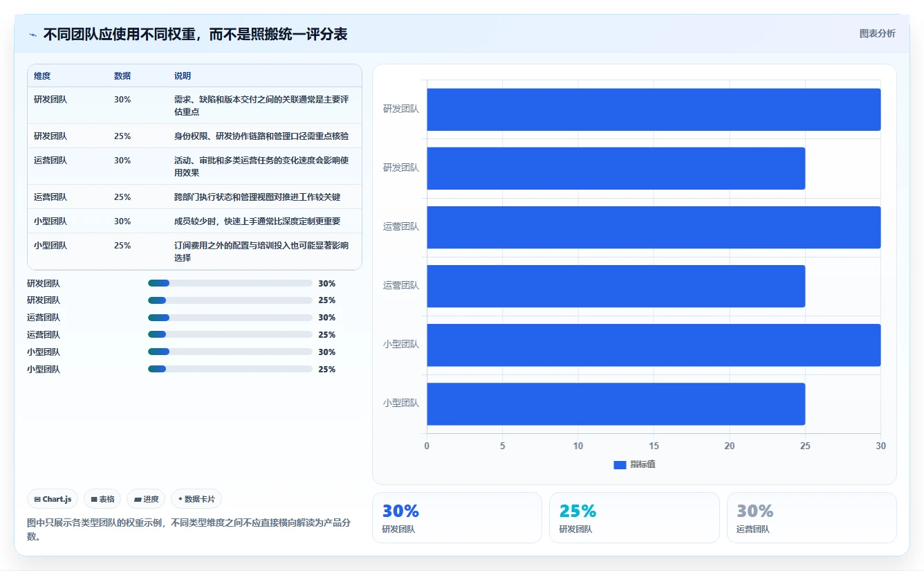924x571 pixels.
Task: Click the 小型团队 cell in the 成员较少时 row
Action: click(50, 221)
